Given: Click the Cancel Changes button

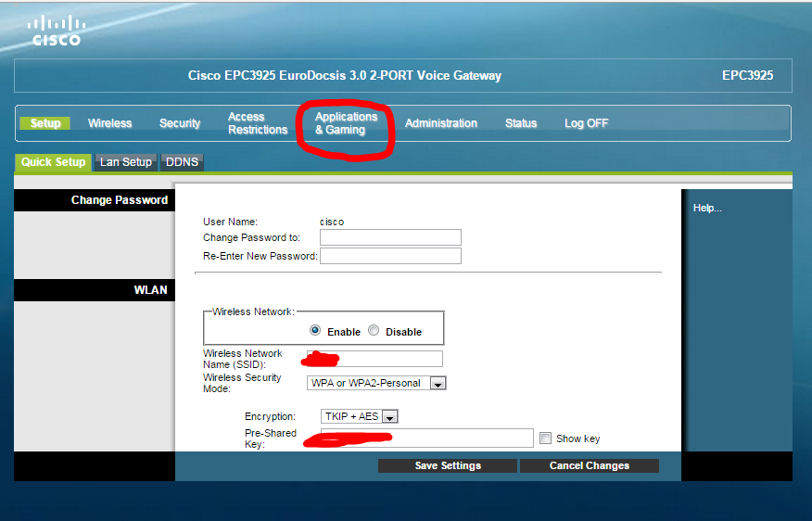Looking at the screenshot, I should pyautogui.click(x=589, y=465).
